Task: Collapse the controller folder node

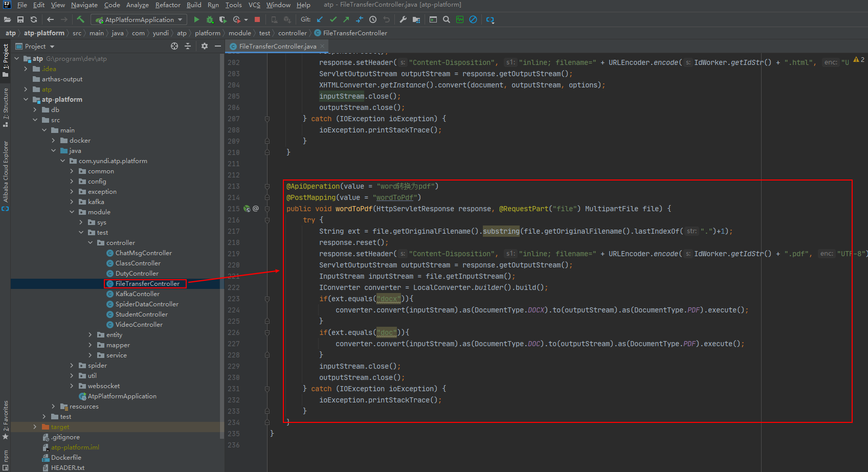Action: tap(91, 243)
